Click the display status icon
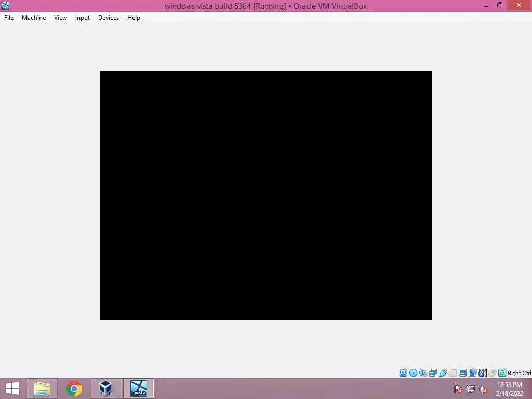Screen dimensions: 532x399 click(462, 373)
